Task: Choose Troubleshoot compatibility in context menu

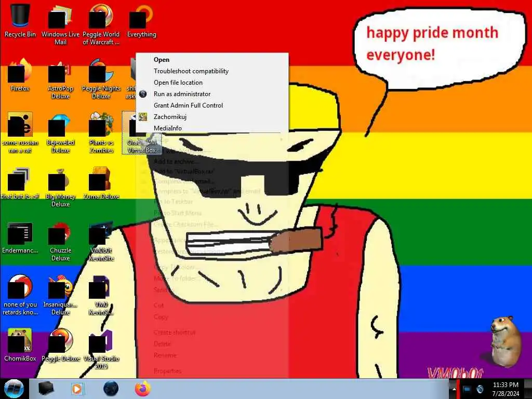Action: (x=212, y=71)
